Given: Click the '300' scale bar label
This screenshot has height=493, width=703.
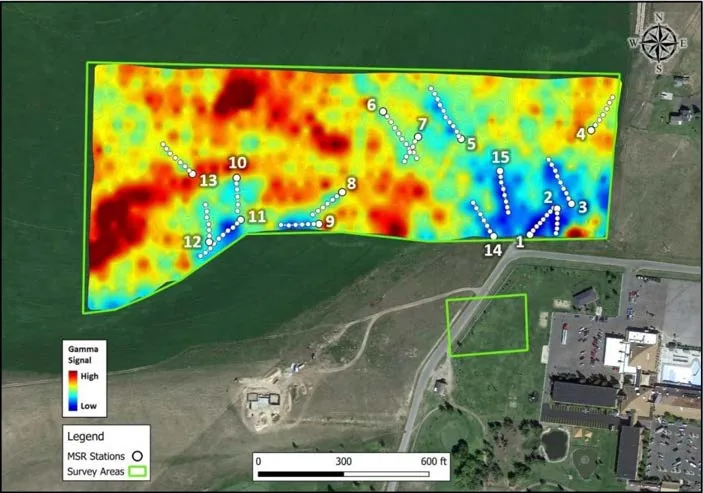Looking at the screenshot, I should pos(344,461).
